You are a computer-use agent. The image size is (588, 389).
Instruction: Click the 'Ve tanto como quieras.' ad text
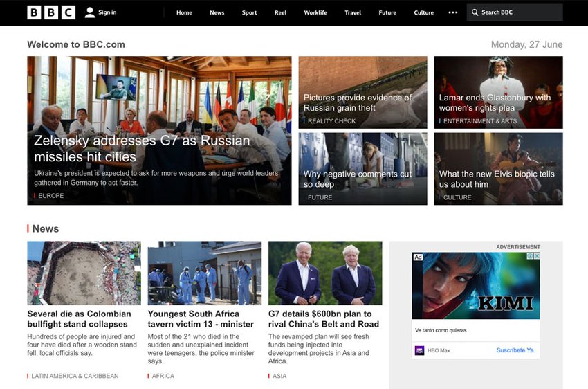[x=441, y=330]
